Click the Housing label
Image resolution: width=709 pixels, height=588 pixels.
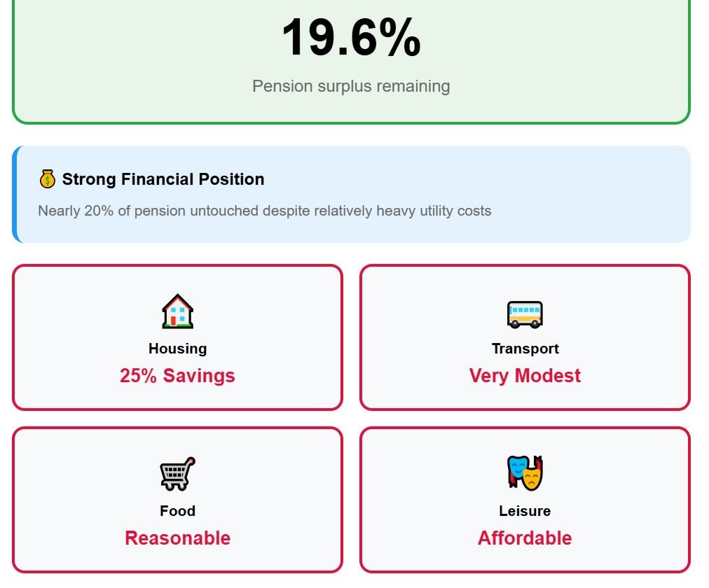(177, 349)
